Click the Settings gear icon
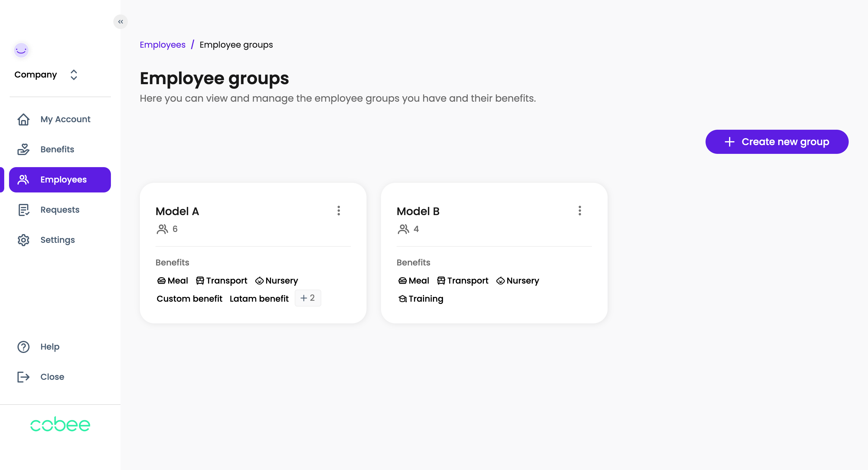This screenshot has height=470, width=868. pyautogui.click(x=24, y=240)
